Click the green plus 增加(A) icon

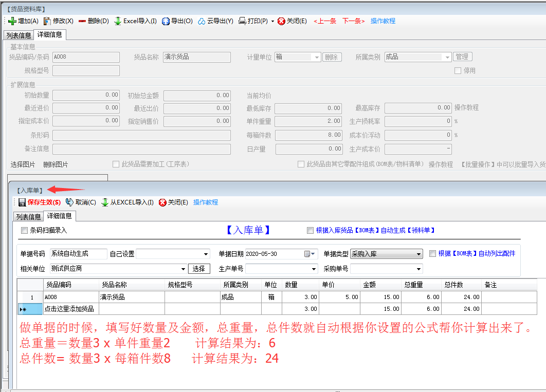click(x=12, y=21)
